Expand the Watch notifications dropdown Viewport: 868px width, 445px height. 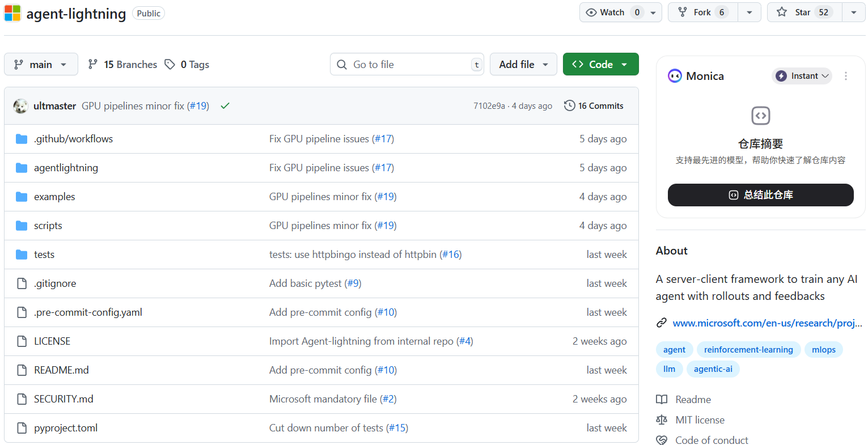(653, 12)
